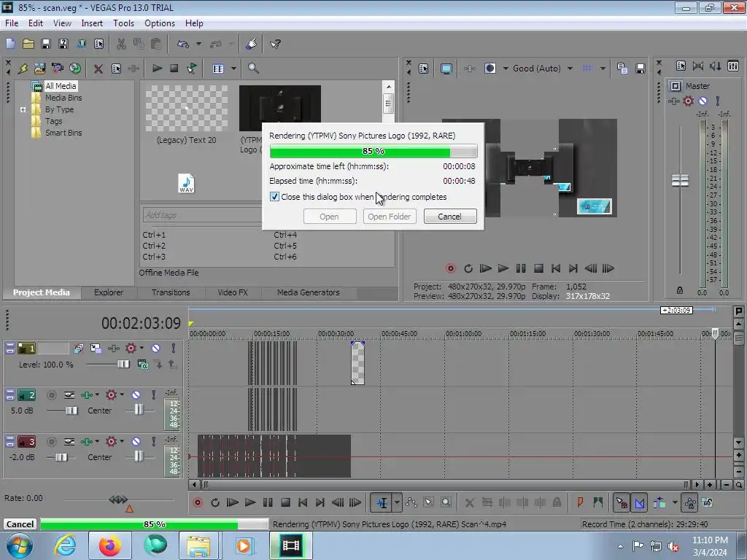
Task: Click the Track Motion icon on track 1
Action: tap(96, 348)
